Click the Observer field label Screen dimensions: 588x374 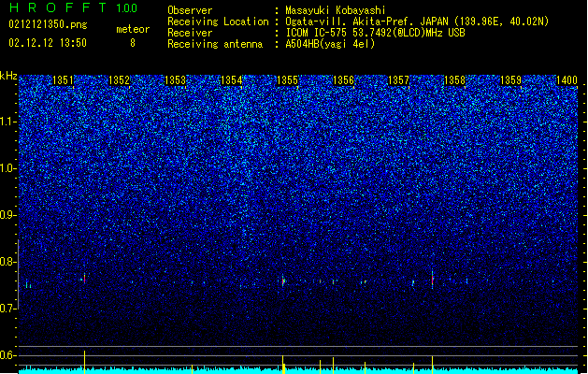coord(190,10)
